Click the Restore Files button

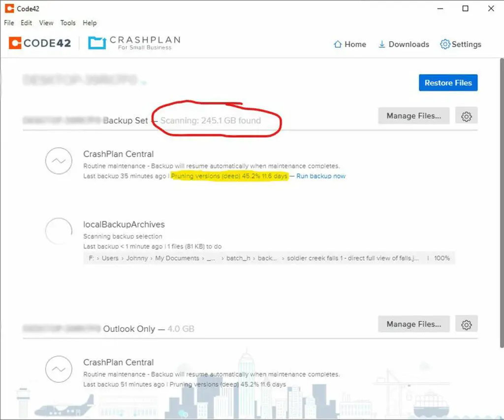click(448, 83)
